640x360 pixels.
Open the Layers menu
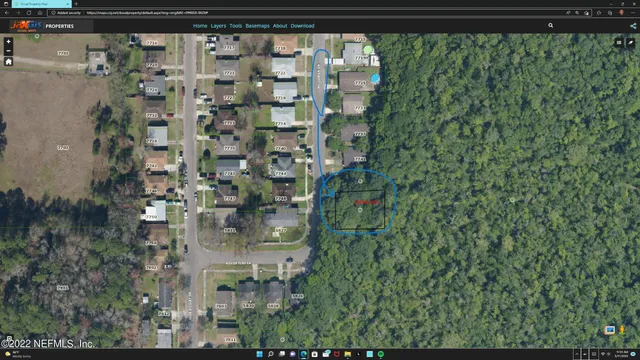218,26
